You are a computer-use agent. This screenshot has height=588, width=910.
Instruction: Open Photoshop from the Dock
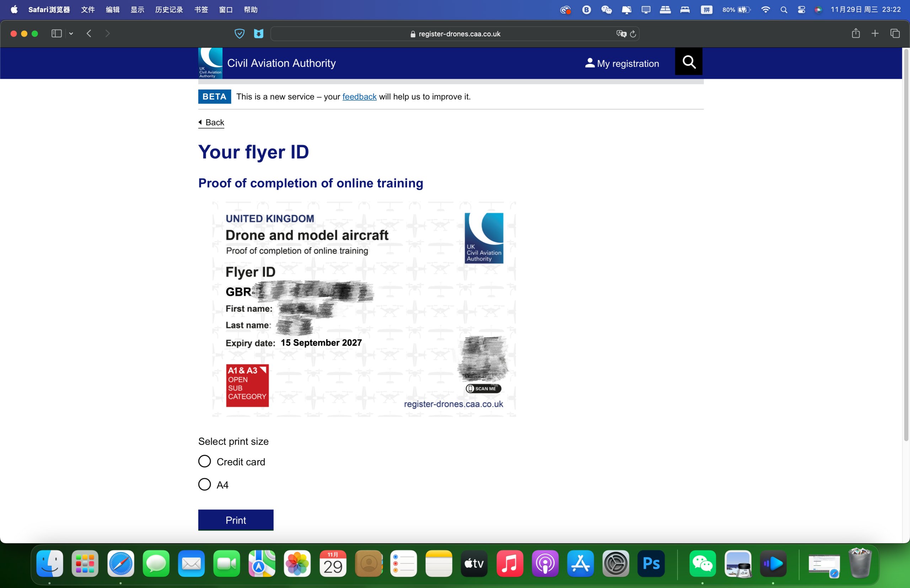[x=651, y=563]
